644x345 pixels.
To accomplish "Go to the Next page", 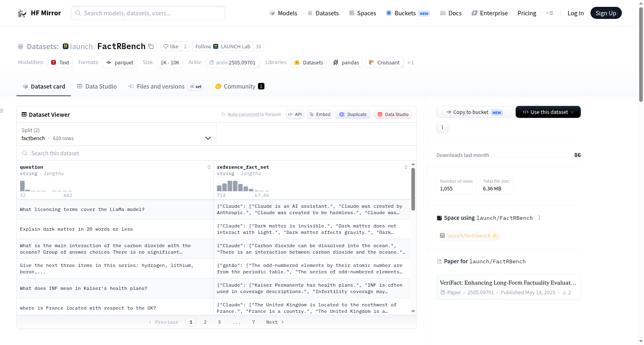I will pos(275,322).
